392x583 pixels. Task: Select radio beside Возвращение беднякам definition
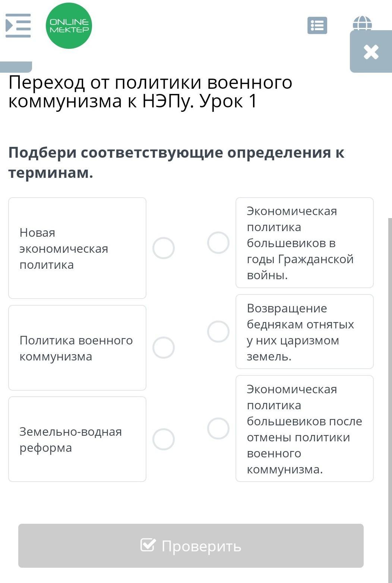[x=218, y=331]
